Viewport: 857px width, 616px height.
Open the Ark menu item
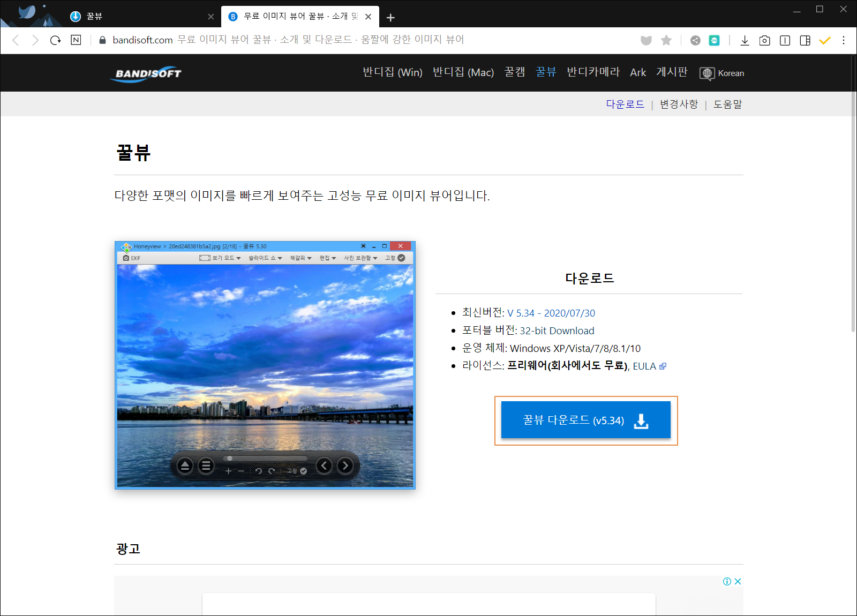[x=638, y=72]
